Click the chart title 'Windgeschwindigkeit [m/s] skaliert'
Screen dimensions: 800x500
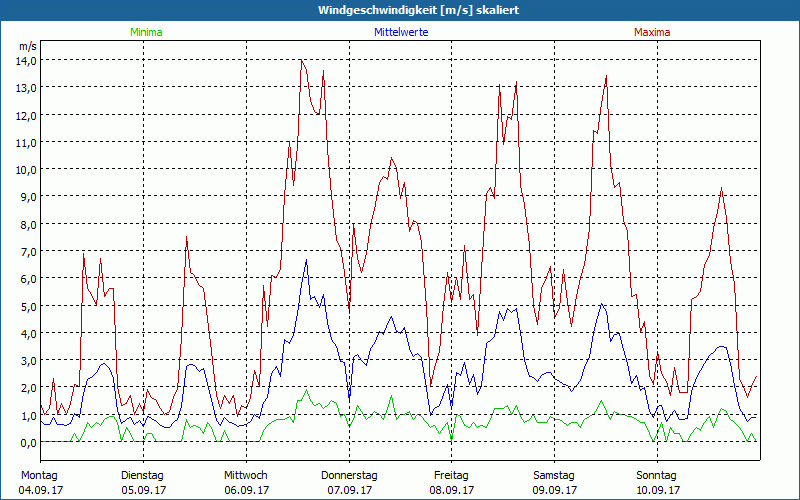418,10
